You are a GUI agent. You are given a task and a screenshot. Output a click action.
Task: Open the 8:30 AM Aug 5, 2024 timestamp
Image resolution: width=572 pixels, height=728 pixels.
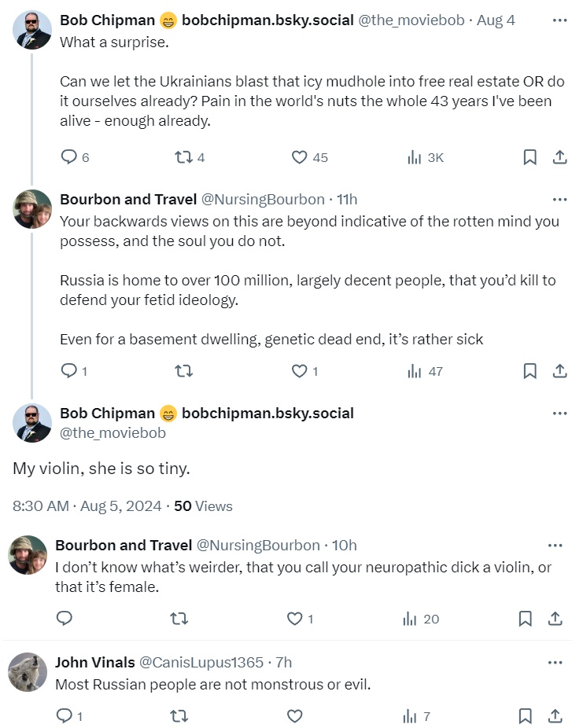tap(87, 506)
